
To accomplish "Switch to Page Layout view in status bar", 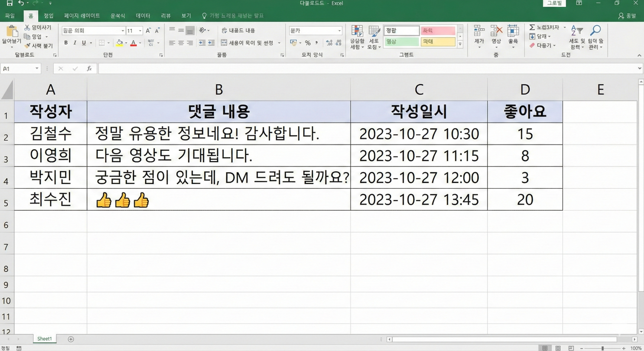I will [558, 348].
